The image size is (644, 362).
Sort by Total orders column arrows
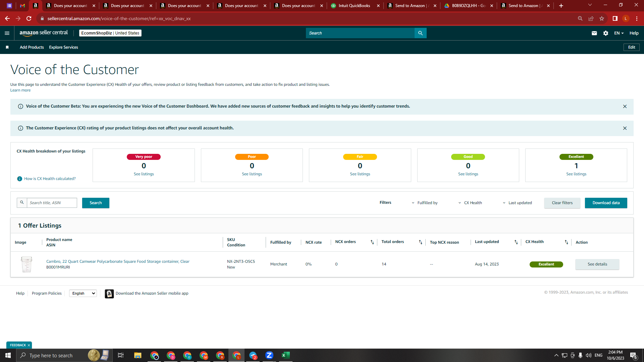point(420,242)
